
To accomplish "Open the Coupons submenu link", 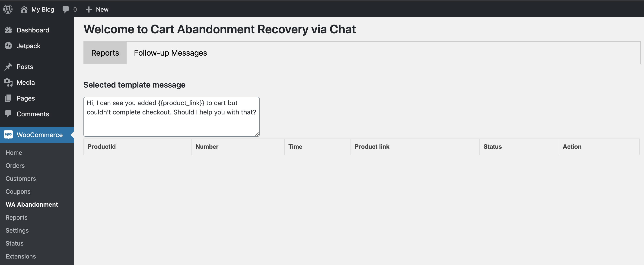I will click(18, 191).
